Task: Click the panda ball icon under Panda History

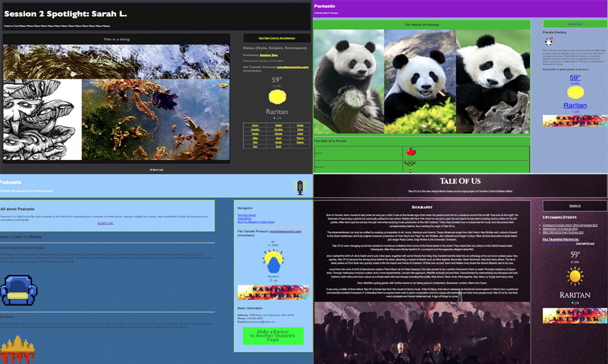Action: (x=548, y=41)
